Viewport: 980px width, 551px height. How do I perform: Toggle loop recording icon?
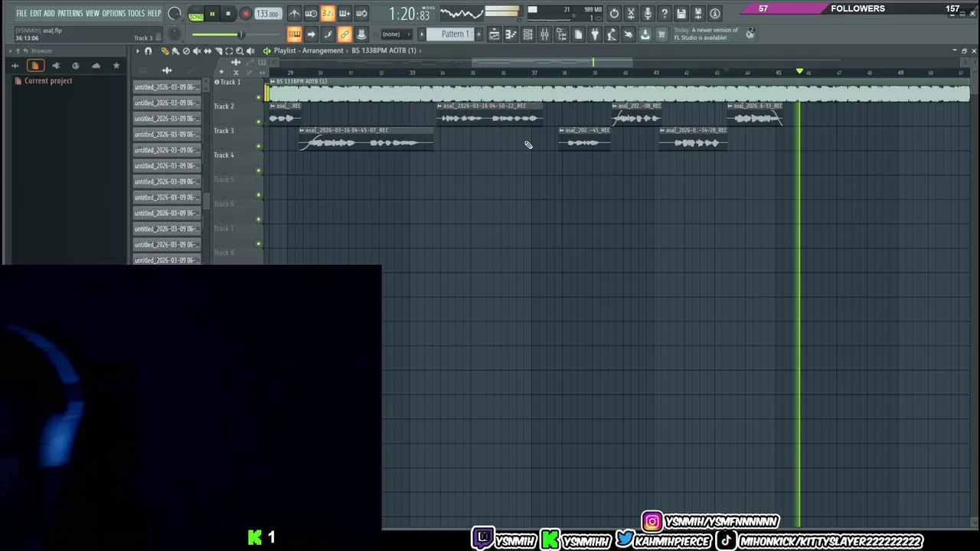click(361, 14)
